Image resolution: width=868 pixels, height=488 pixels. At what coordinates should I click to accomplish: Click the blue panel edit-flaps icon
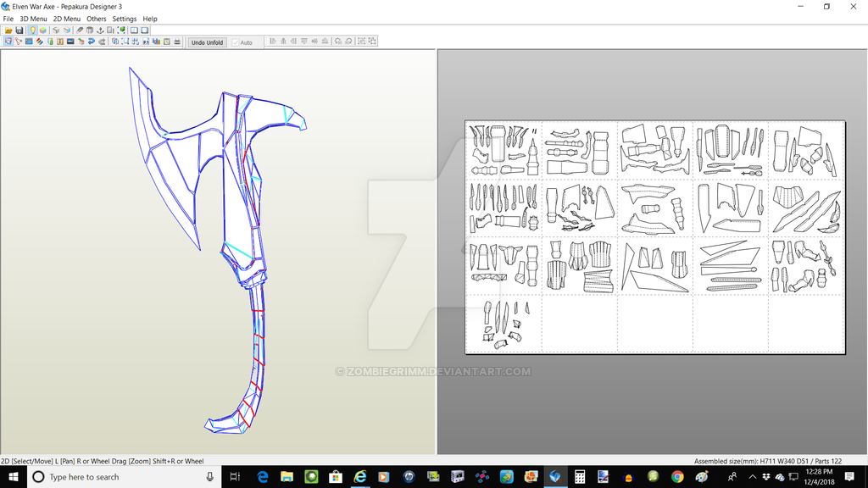click(29, 42)
